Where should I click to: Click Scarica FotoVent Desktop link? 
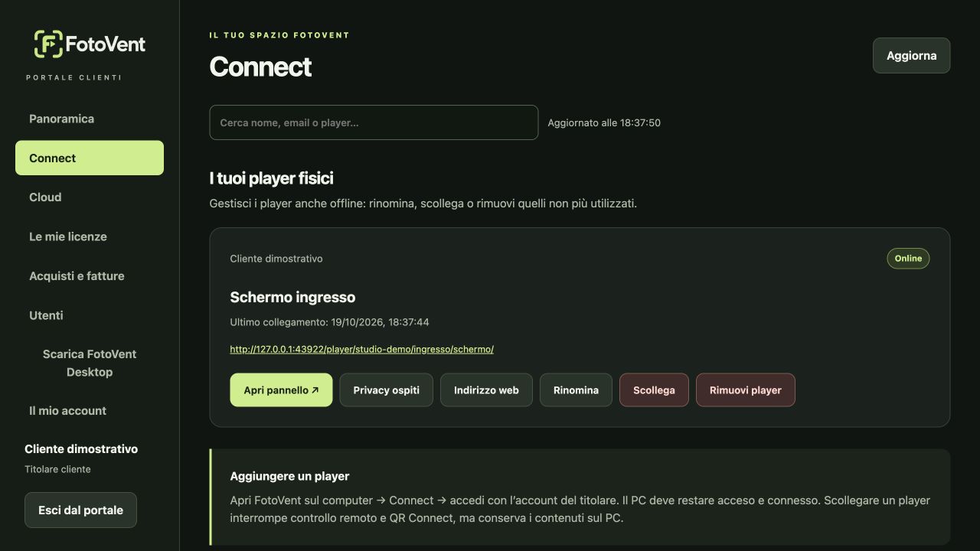point(90,363)
